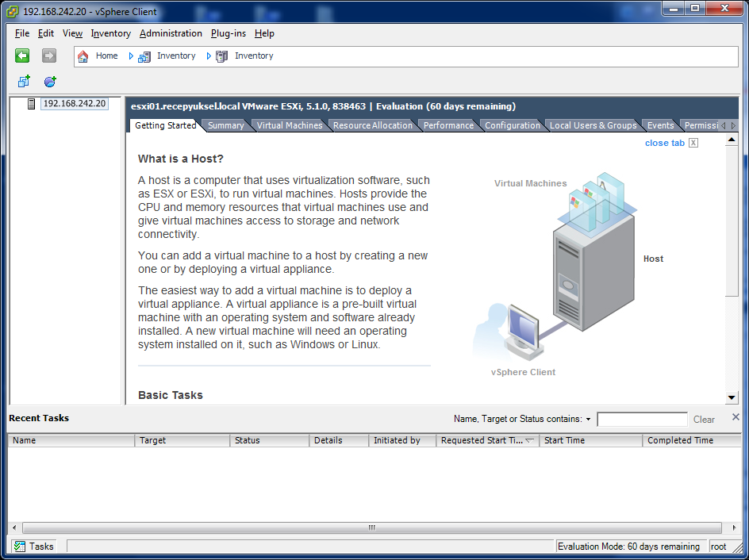Click the Initiated by column header
The width and height of the screenshot is (749, 560).
403,441
